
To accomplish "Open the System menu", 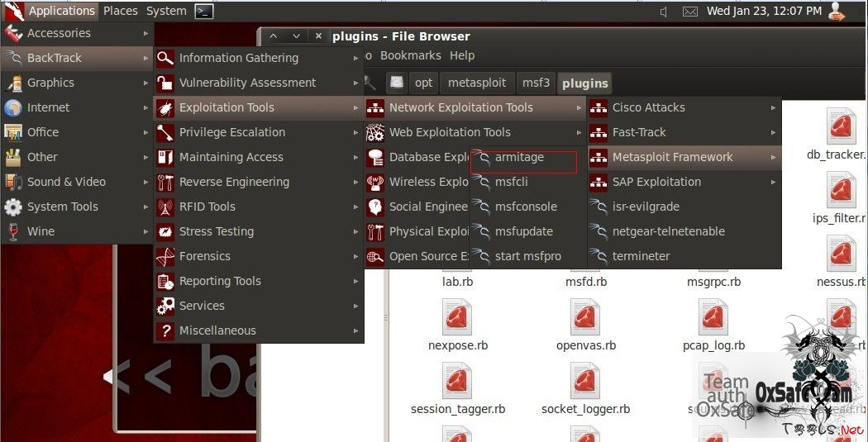I will tap(166, 11).
